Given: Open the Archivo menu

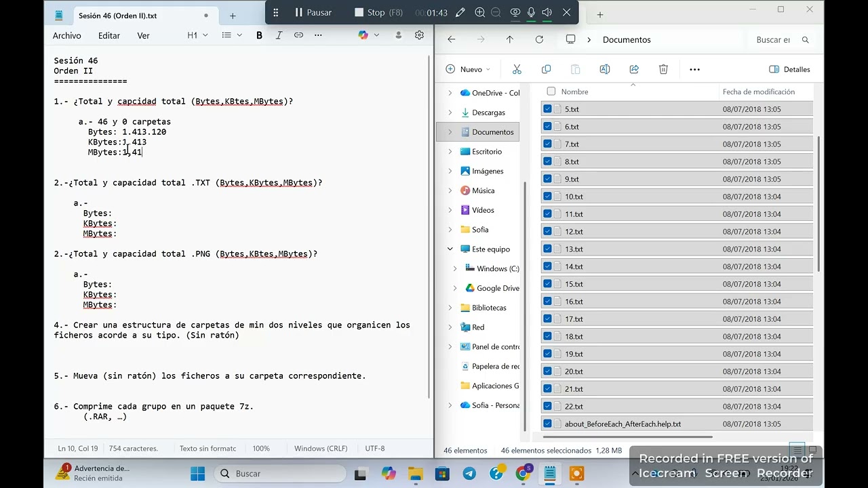Looking at the screenshot, I should (x=67, y=35).
